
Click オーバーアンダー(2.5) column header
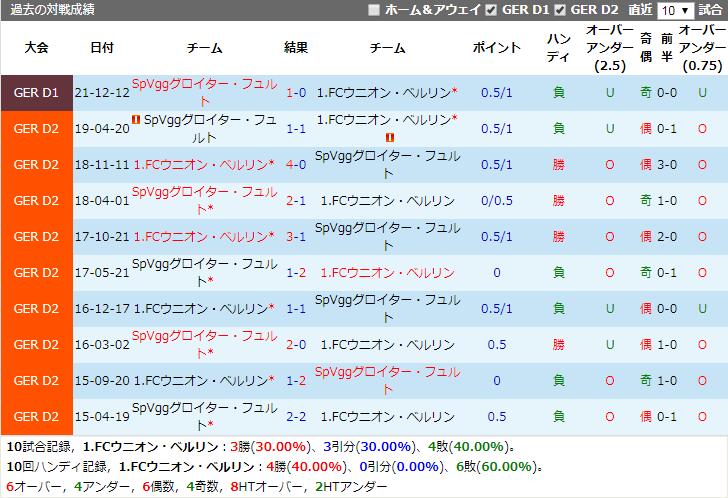click(610, 47)
